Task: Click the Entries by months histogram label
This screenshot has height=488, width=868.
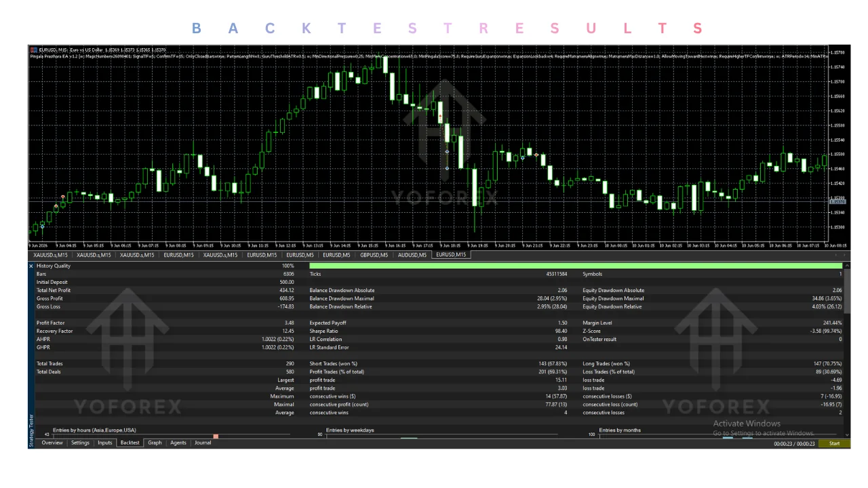Action: pos(620,430)
